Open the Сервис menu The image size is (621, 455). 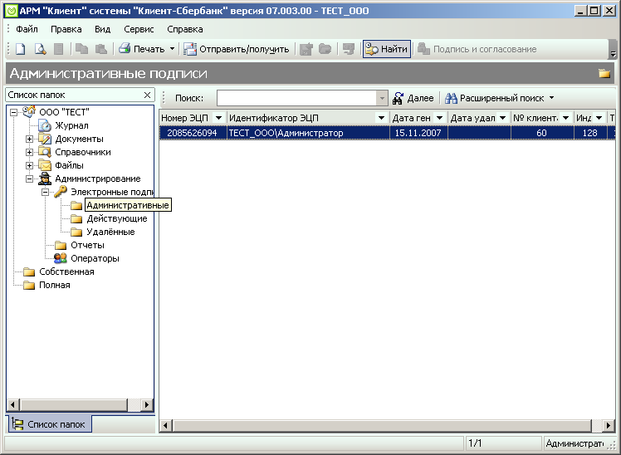(x=139, y=29)
